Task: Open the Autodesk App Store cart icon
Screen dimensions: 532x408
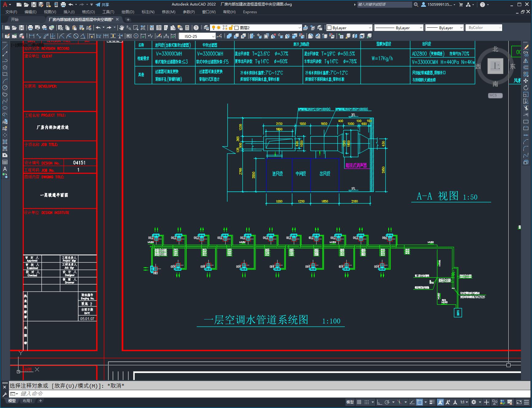Action: 461,5
